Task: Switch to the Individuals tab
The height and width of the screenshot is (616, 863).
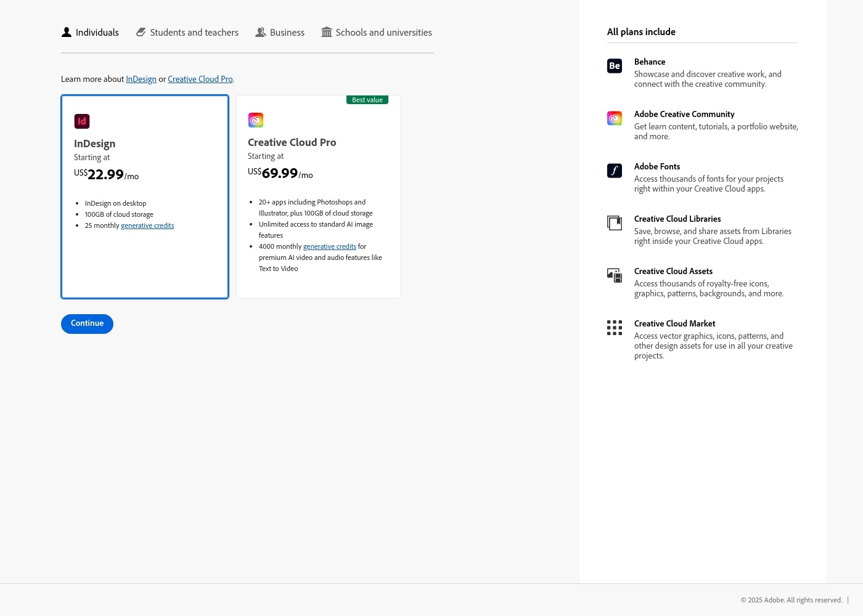Action: (90, 33)
